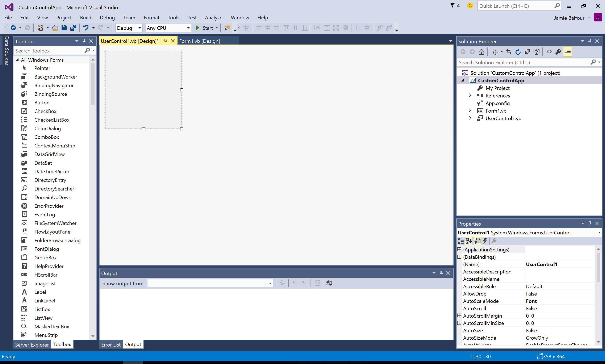Image resolution: width=605 pixels, height=364 pixels.
Task: Open the Analyze menu
Action: coord(214,18)
